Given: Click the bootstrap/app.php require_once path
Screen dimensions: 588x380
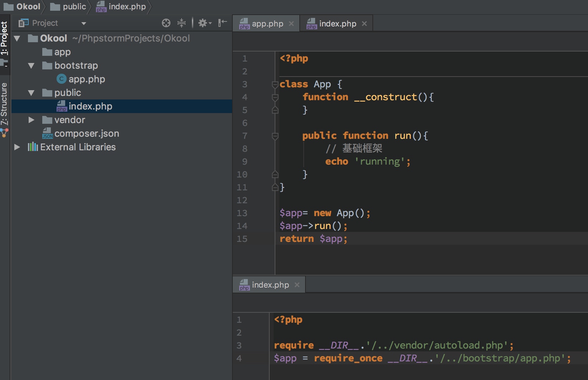Looking at the screenshot, I should [x=500, y=358].
